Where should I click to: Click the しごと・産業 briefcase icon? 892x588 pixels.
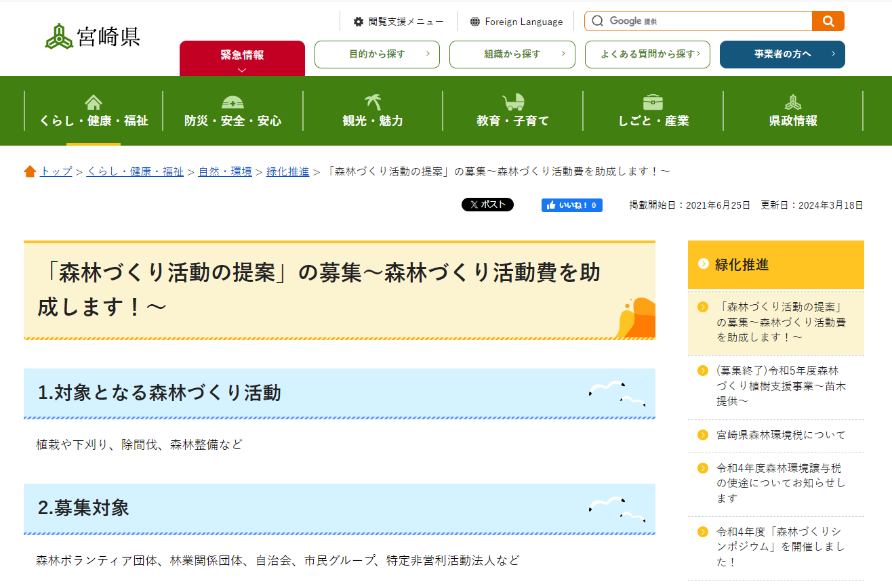click(x=652, y=102)
